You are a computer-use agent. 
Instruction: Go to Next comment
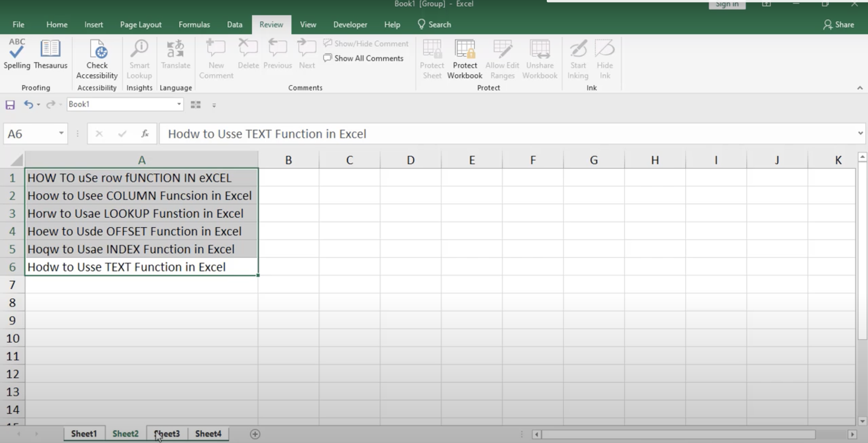click(x=307, y=54)
